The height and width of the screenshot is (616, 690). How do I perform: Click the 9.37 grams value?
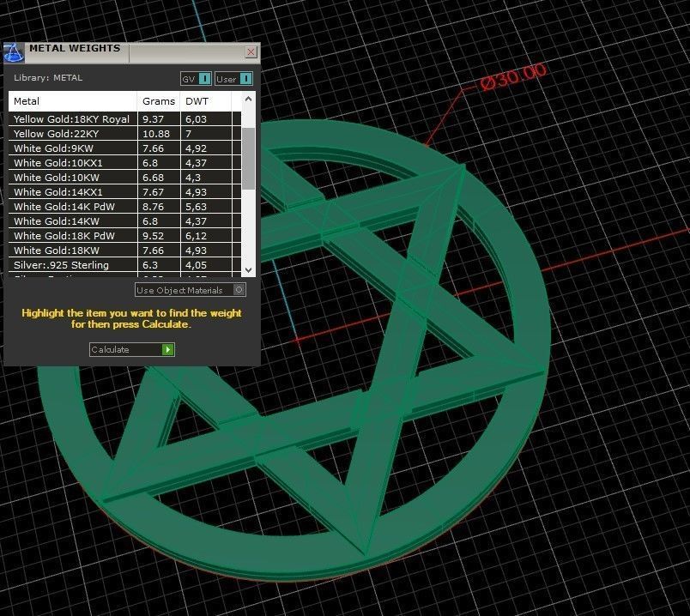(153, 119)
